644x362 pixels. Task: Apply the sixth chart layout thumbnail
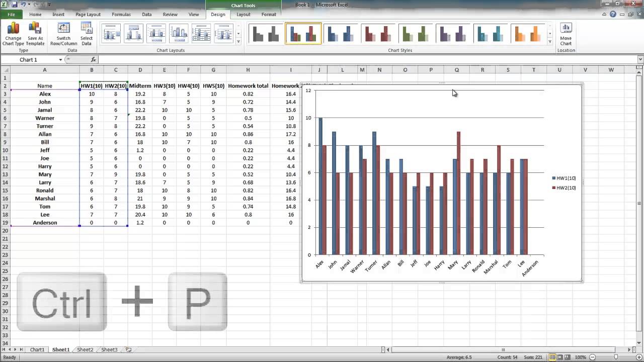[x=223, y=34]
